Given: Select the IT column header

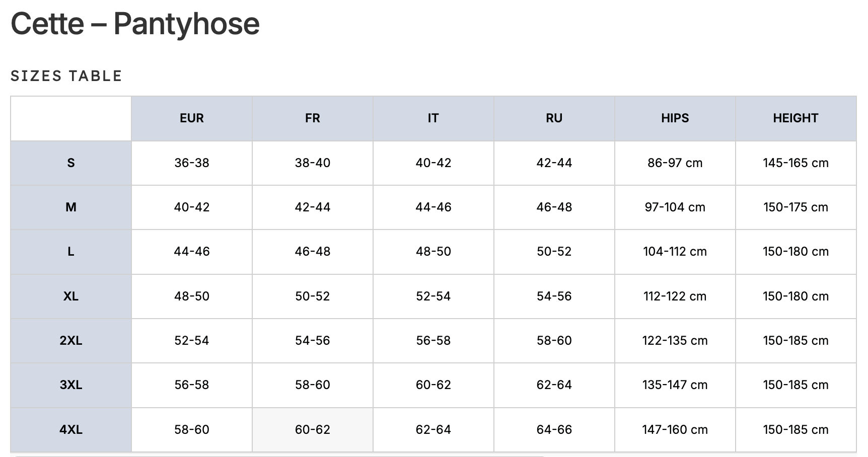Looking at the screenshot, I should (433, 118).
